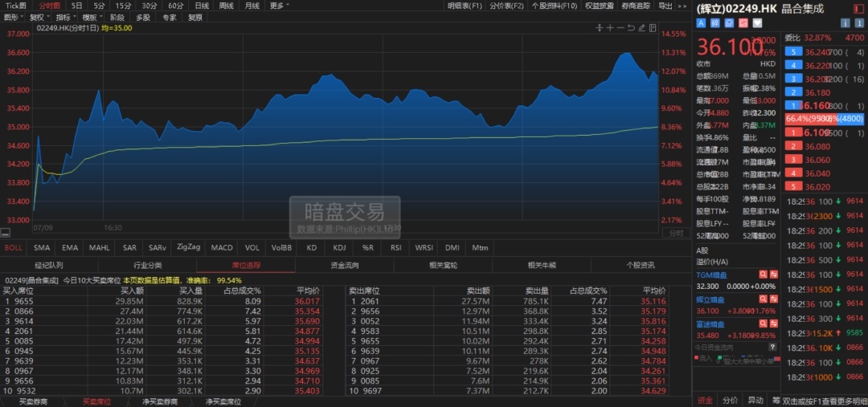Click the swap icon beside 富途暗盘
Screen dimensions: 868x407
pyautogui.click(x=774, y=324)
